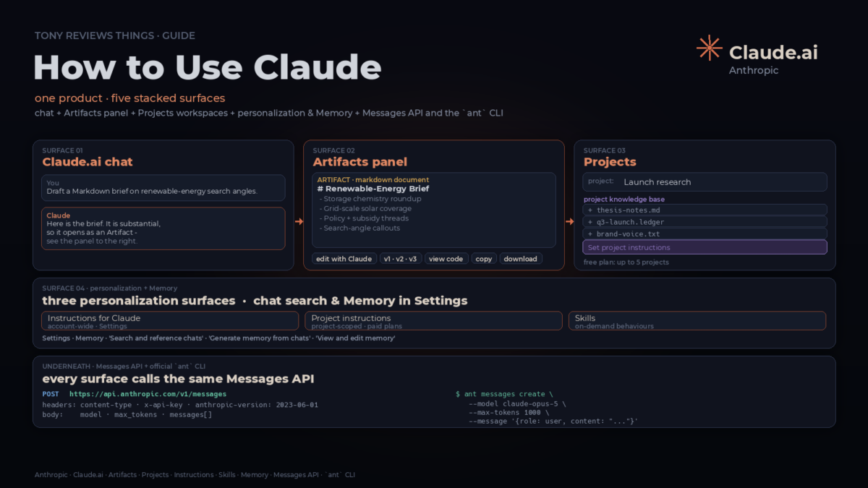Click the 'POST' method label
This screenshot has width=868, height=488.
coord(51,394)
